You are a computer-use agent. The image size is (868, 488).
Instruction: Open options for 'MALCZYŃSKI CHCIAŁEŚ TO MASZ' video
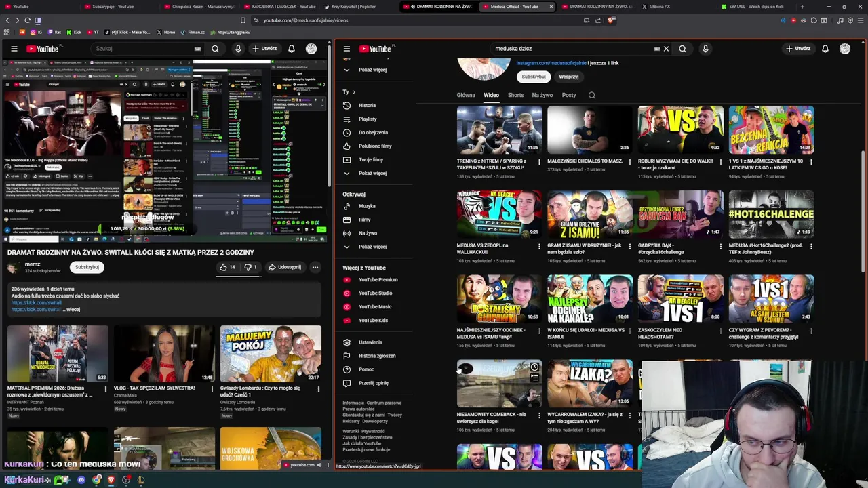pos(630,162)
